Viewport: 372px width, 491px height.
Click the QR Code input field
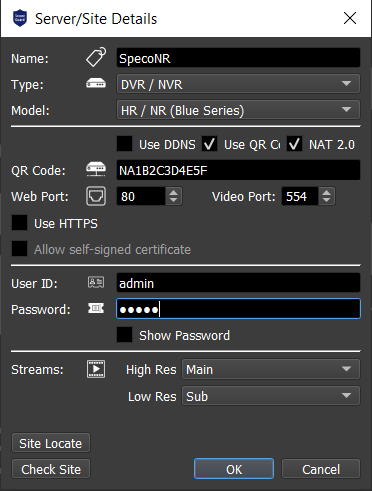pyautogui.click(x=238, y=170)
